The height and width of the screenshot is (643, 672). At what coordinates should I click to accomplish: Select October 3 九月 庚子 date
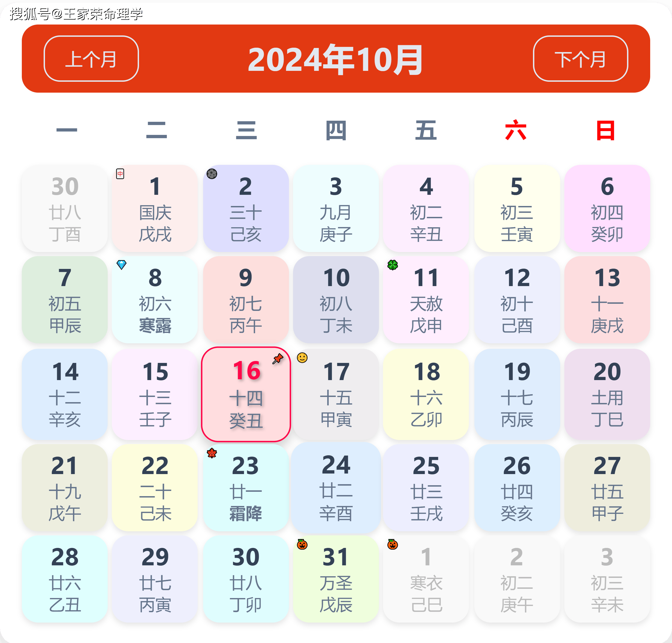coord(336,208)
